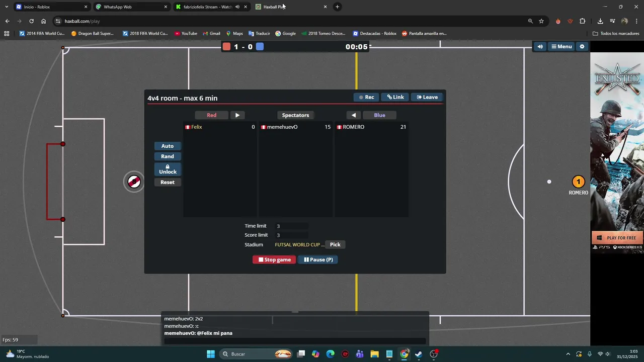
Task: Open Steam from the taskbar
Action: [x=419, y=354]
